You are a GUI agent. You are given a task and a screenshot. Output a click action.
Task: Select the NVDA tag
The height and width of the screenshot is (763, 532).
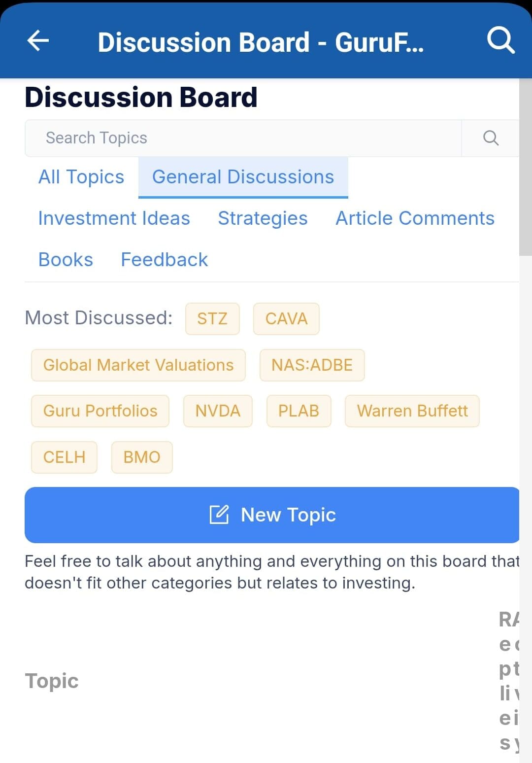pos(218,411)
